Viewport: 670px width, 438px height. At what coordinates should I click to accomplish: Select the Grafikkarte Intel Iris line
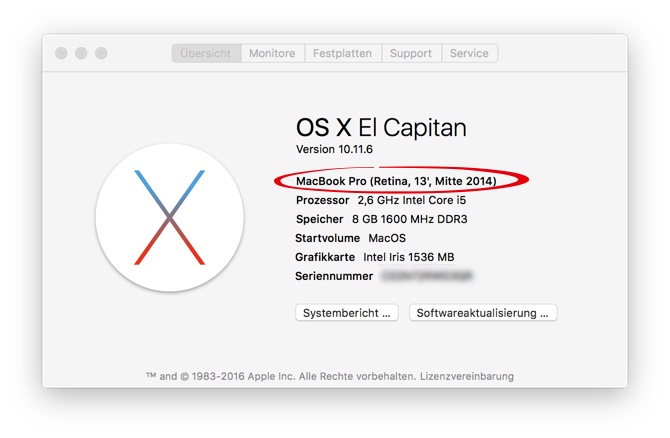click(x=374, y=257)
